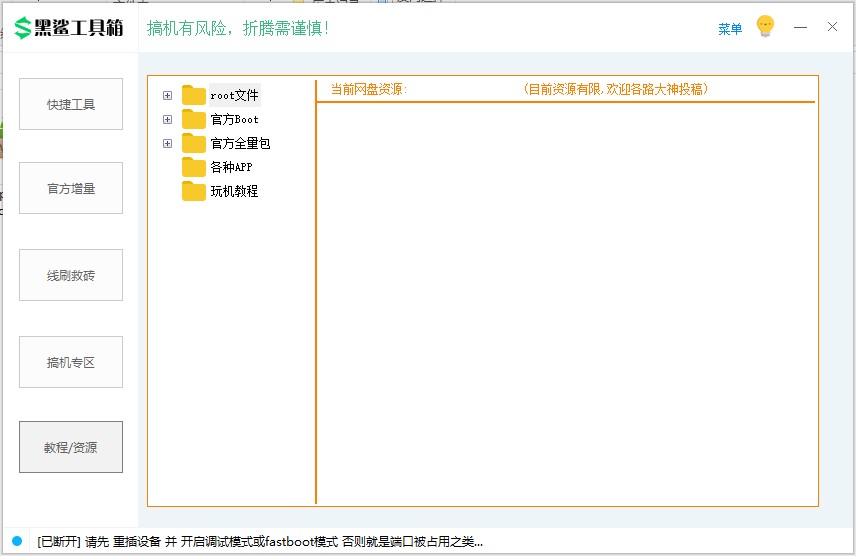Click the 当前网盘资源 heading text
Screen dimensions: 856x556
pos(368,89)
